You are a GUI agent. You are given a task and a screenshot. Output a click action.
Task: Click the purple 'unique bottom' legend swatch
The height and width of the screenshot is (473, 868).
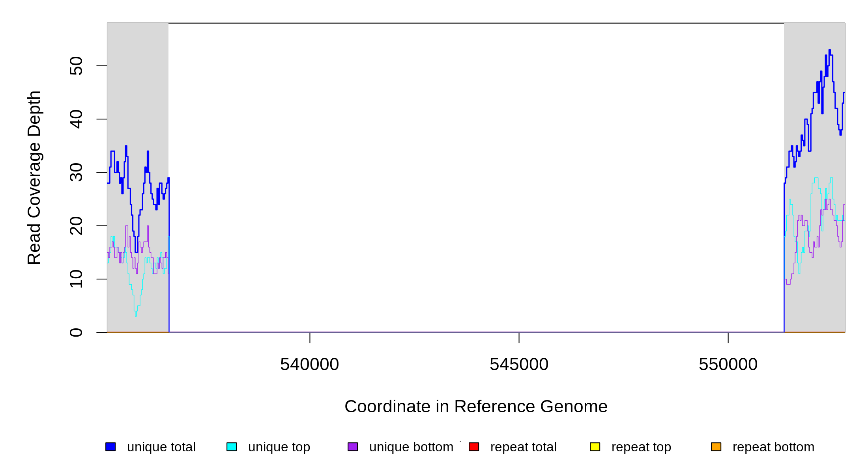[353, 447]
